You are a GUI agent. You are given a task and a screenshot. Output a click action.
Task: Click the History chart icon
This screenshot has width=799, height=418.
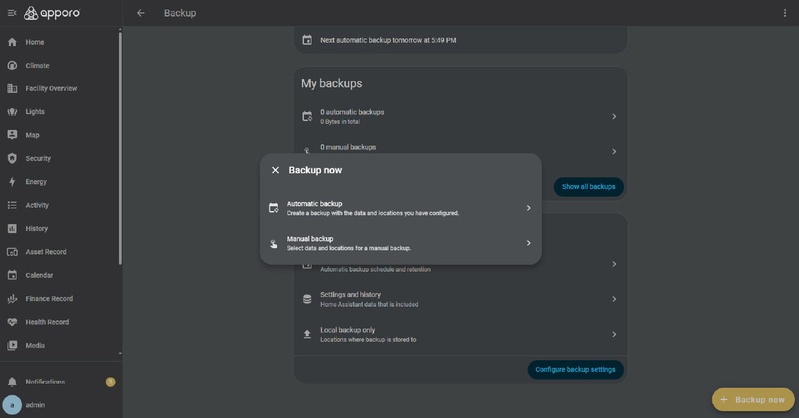pos(12,229)
